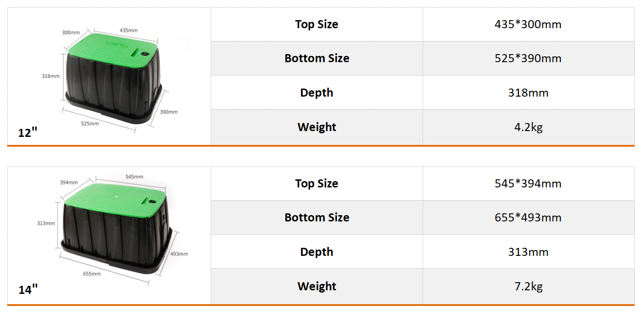Select the Bottom Size header in 14" table
This screenshot has height=314, width=644.
point(317,217)
